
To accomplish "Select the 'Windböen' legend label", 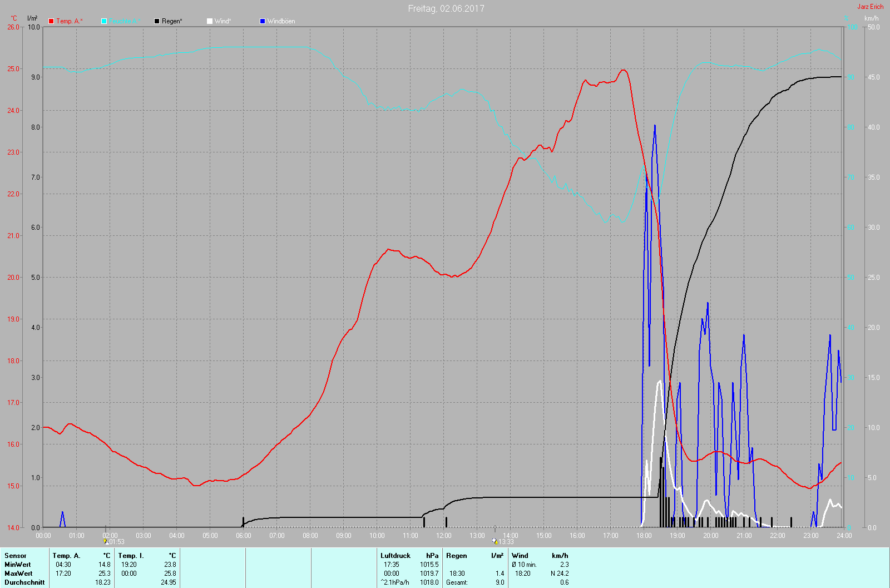I will [281, 21].
